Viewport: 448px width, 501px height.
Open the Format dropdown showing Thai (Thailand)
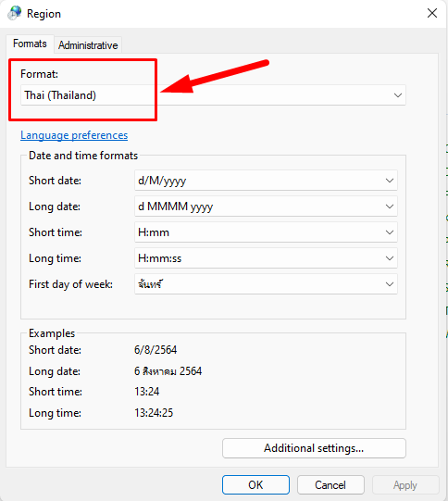coord(213,94)
